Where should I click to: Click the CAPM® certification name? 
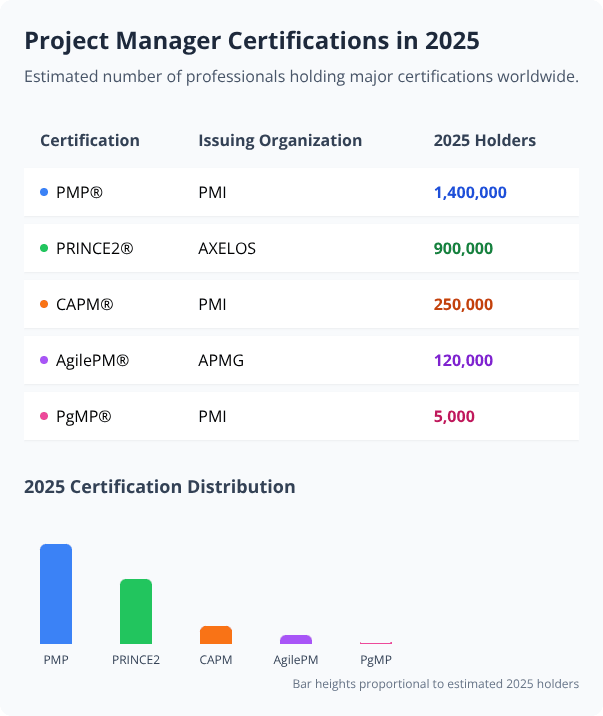click(84, 304)
